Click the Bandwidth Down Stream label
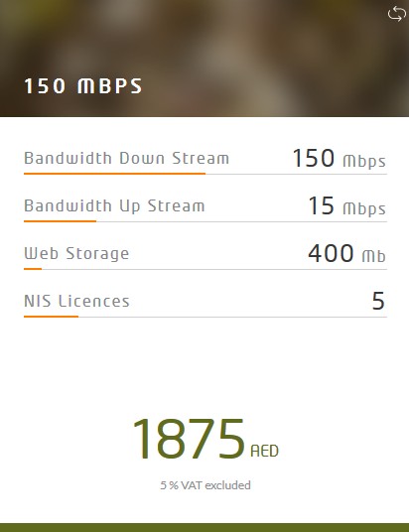 (x=127, y=159)
